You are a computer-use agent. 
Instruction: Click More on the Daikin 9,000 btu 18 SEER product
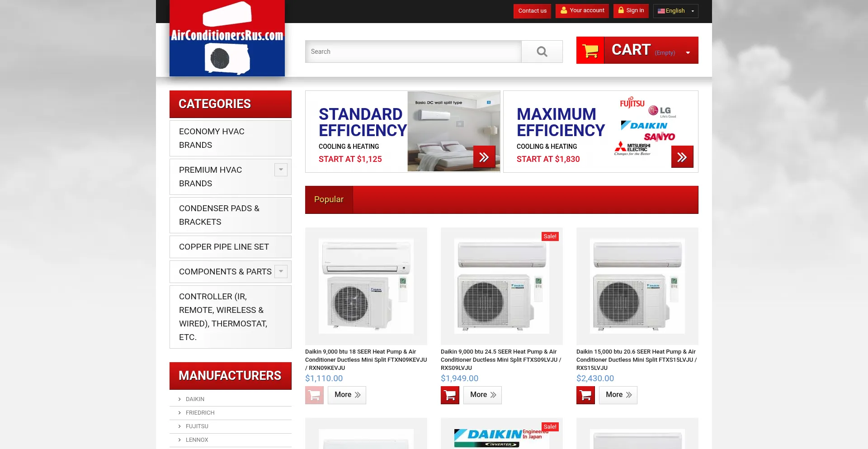click(346, 395)
